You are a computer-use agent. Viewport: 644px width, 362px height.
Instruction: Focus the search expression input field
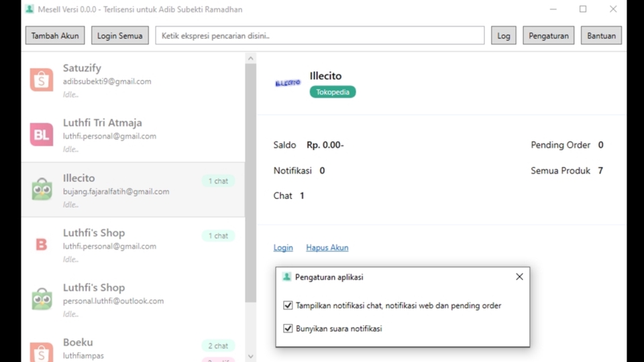click(320, 36)
